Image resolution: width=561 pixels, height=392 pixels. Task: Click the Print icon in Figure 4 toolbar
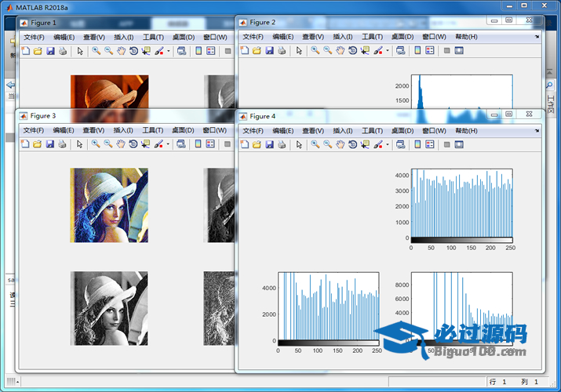282,144
